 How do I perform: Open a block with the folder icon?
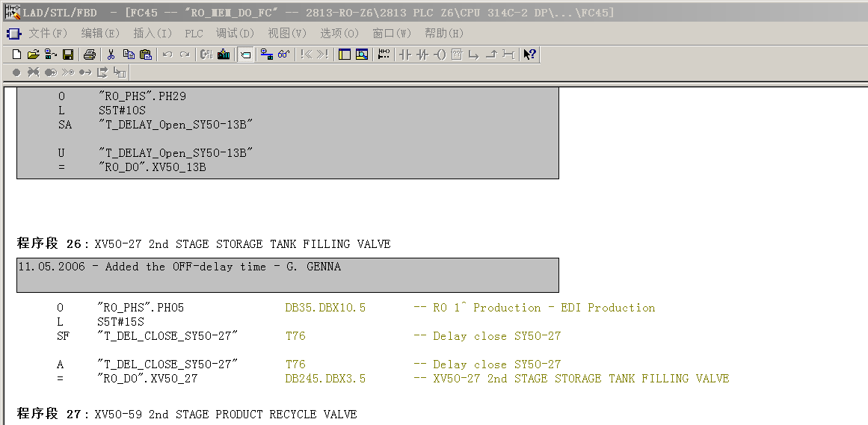pyautogui.click(x=33, y=55)
